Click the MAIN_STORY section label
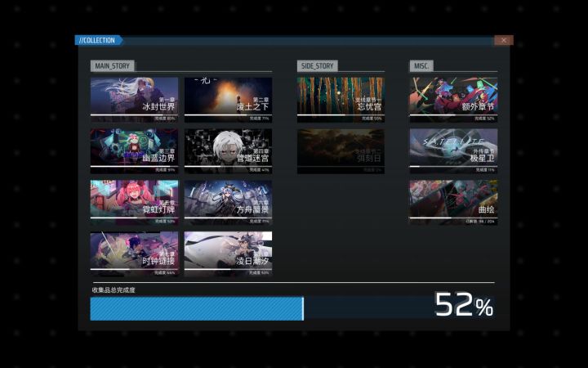Viewport: 588px width, 368px height. [x=112, y=66]
